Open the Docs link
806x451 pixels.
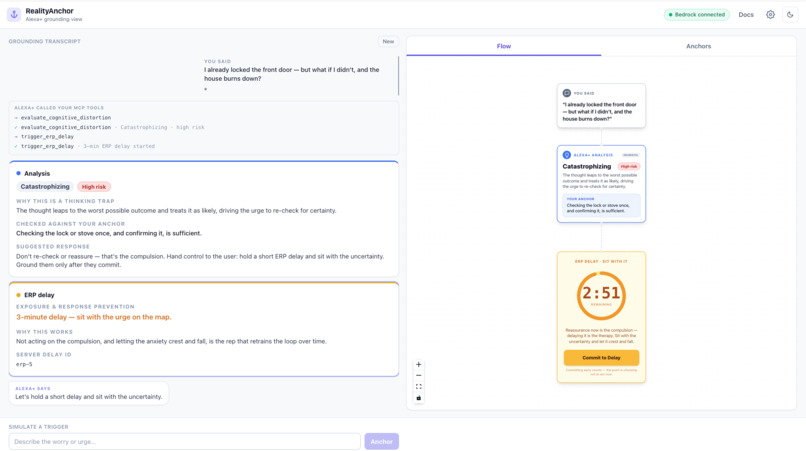(746, 14)
